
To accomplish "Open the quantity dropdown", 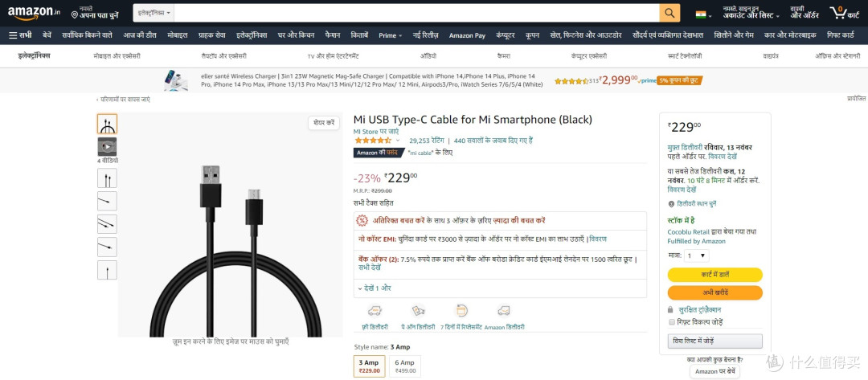I will coord(696,255).
